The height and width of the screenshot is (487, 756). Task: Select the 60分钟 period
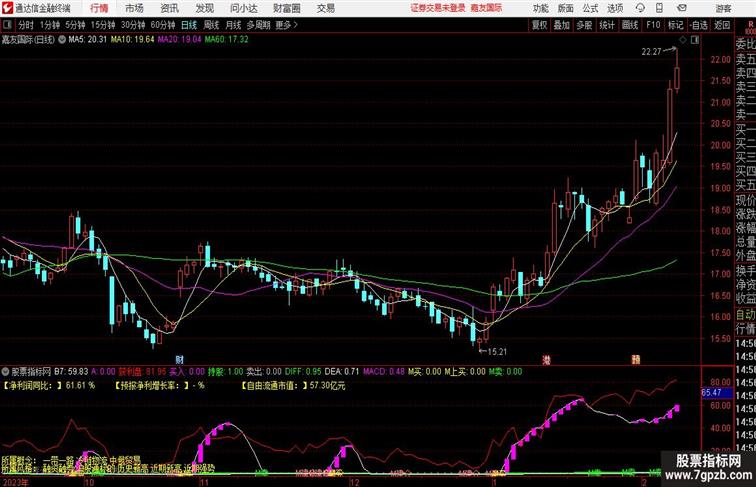[x=162, y=25]
